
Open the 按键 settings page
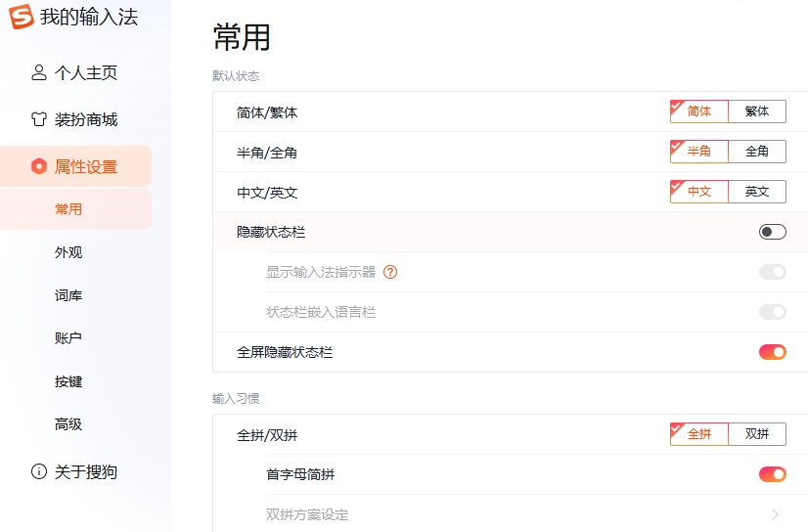[68, 381]
